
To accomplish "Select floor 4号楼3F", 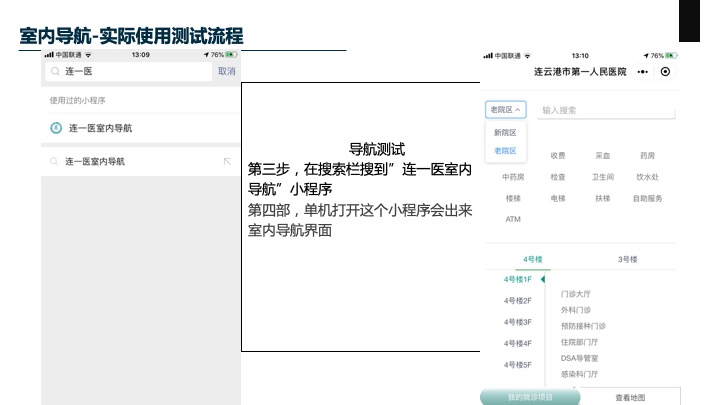I will point(518,322).
